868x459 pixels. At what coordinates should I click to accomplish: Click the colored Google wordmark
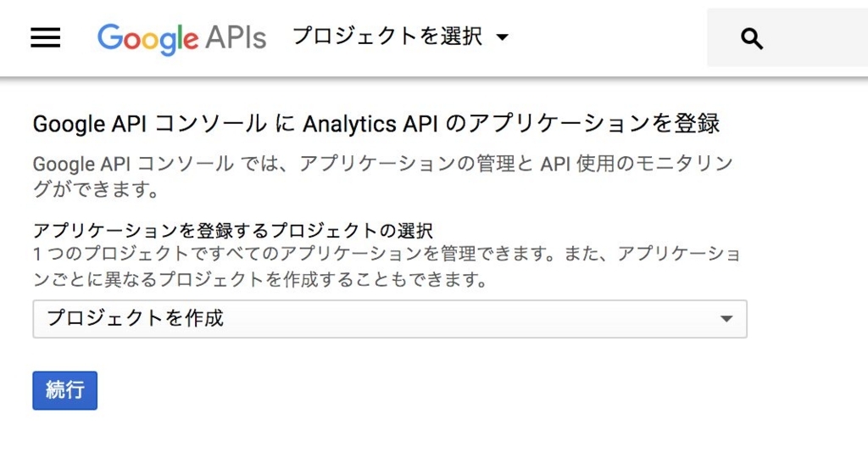click(x=147, y=39)
